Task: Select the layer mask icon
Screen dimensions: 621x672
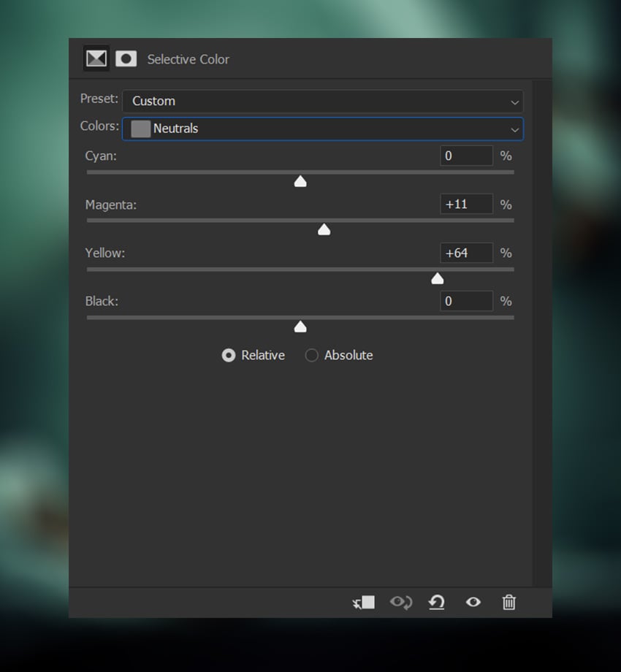Action: pyautogui.click(x=126, y=58)
